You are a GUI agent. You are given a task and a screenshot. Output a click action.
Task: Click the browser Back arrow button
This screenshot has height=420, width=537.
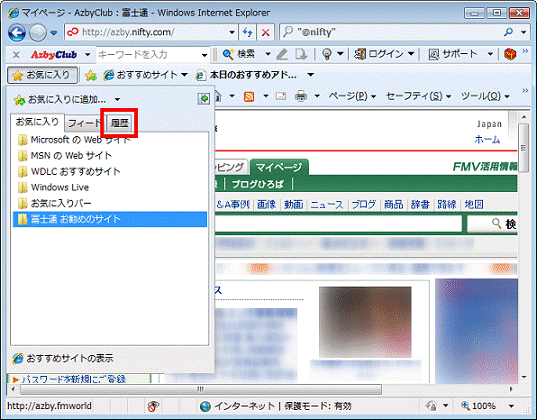pos(16,33)
